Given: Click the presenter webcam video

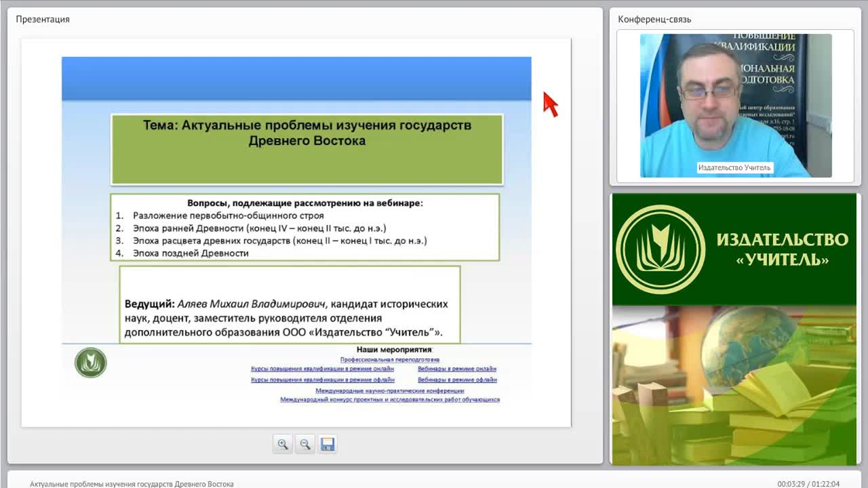Looking at the screenshot, I should (x=736, y=106).
